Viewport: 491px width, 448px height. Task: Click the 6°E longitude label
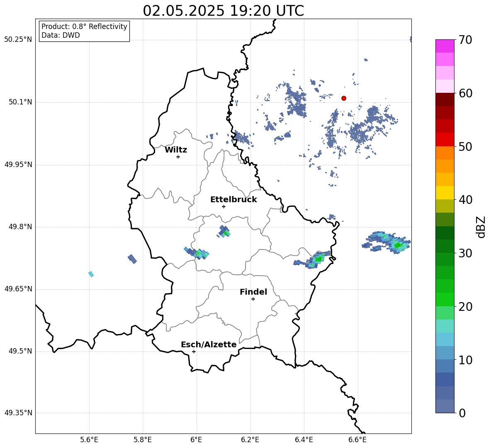click(196, 440)
